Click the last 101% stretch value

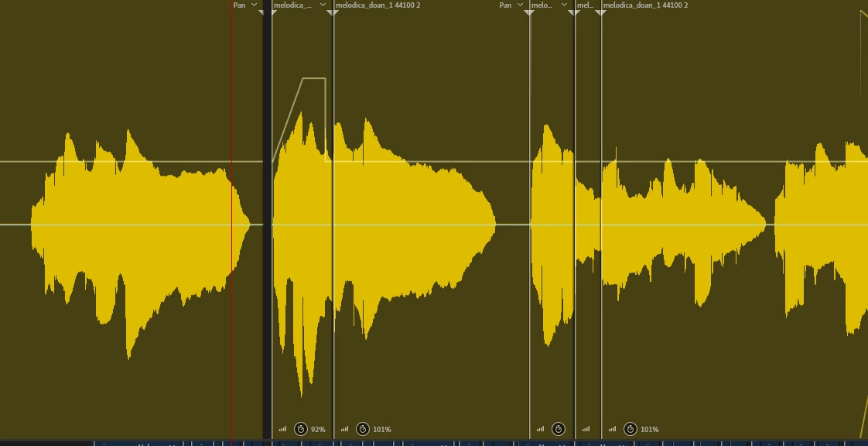[649, 430]
